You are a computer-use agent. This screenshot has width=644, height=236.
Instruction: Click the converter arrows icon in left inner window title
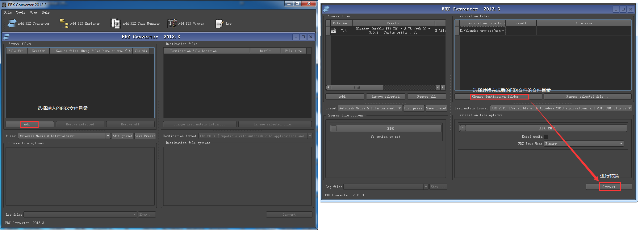pos(6,37)
